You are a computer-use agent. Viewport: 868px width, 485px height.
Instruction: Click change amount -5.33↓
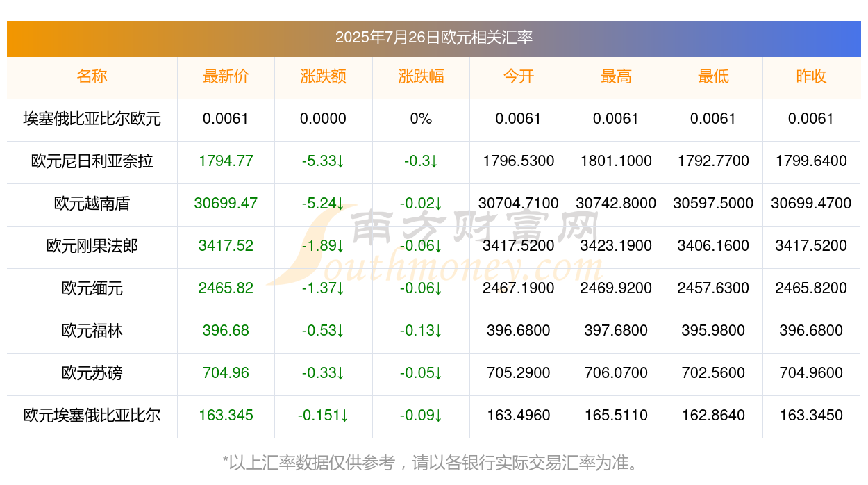coord(324,161)
